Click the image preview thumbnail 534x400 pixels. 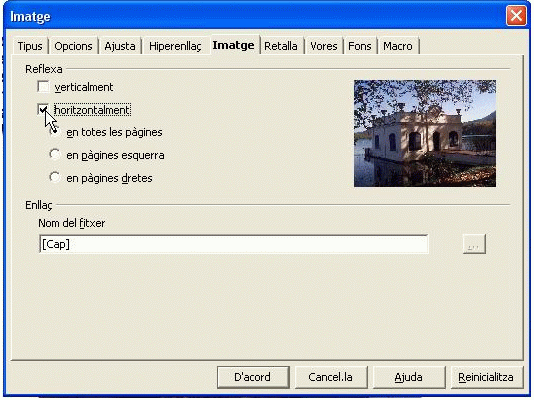[x=425, y=133]
